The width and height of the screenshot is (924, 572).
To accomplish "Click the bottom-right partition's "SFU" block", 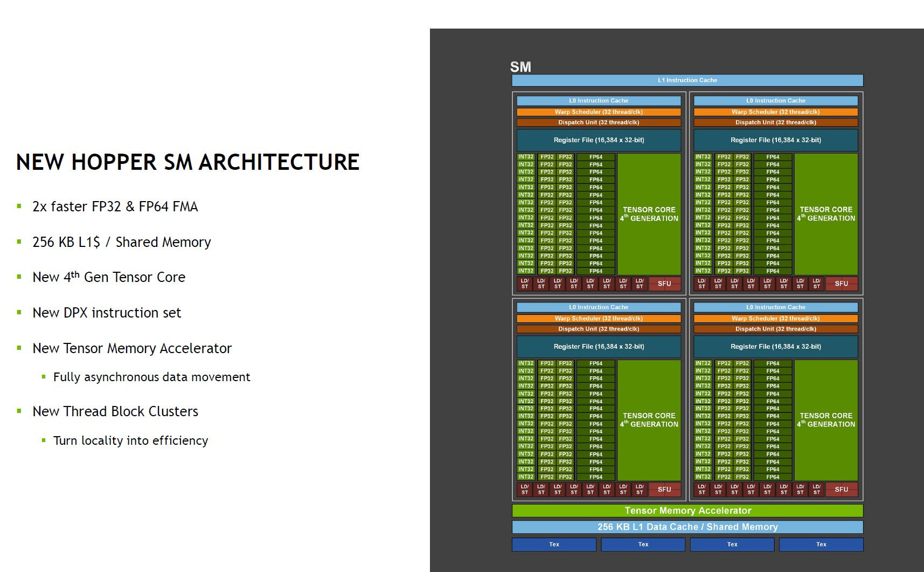I will [842, 490].
